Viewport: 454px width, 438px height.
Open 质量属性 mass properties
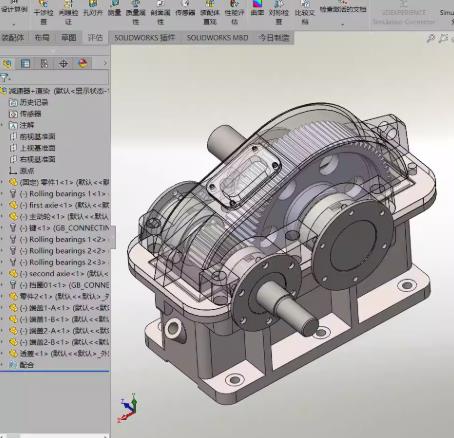click(x=136, y=13)
